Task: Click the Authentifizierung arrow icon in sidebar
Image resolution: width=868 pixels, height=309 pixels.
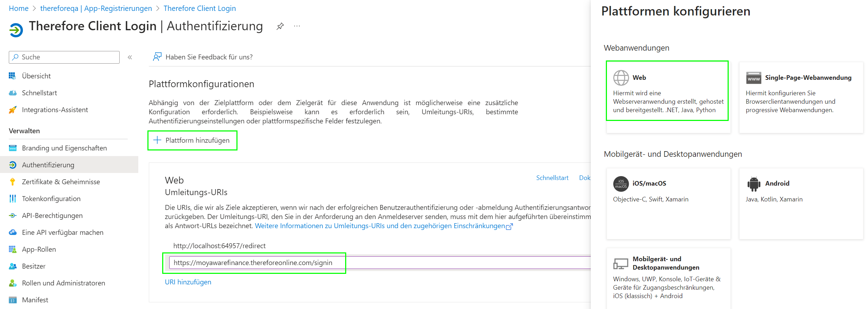Action: (12, 165)
